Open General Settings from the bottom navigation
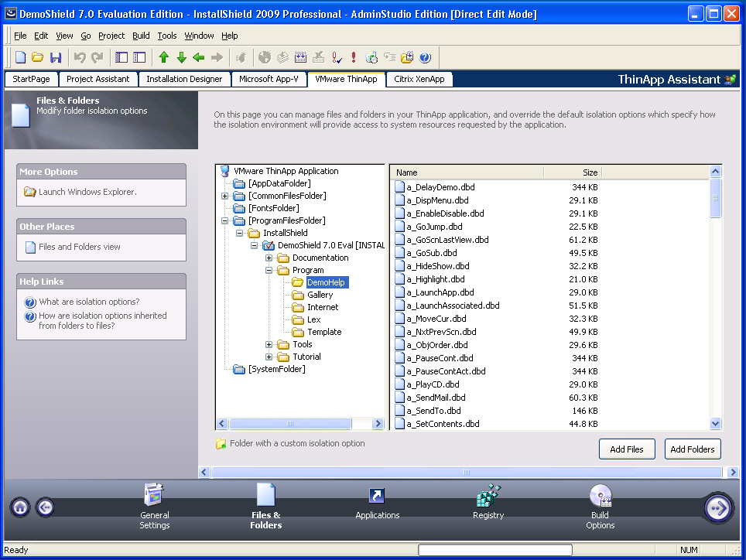Screen dimensions: 746x560 [x=155, y=497]
